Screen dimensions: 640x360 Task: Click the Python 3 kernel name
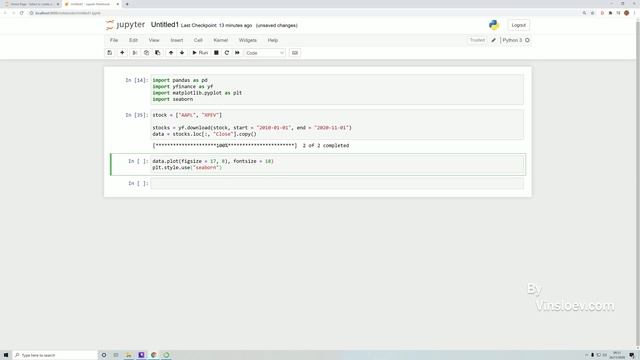pos(512,40)
